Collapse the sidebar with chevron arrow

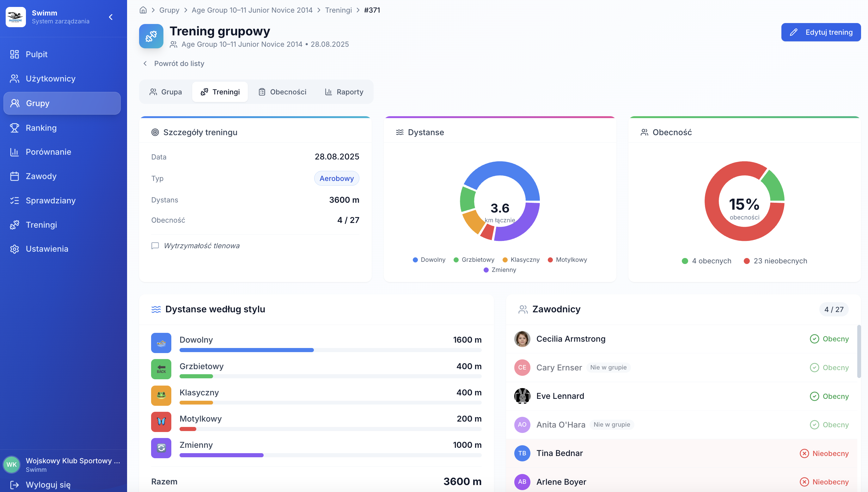tap(111, 17)
